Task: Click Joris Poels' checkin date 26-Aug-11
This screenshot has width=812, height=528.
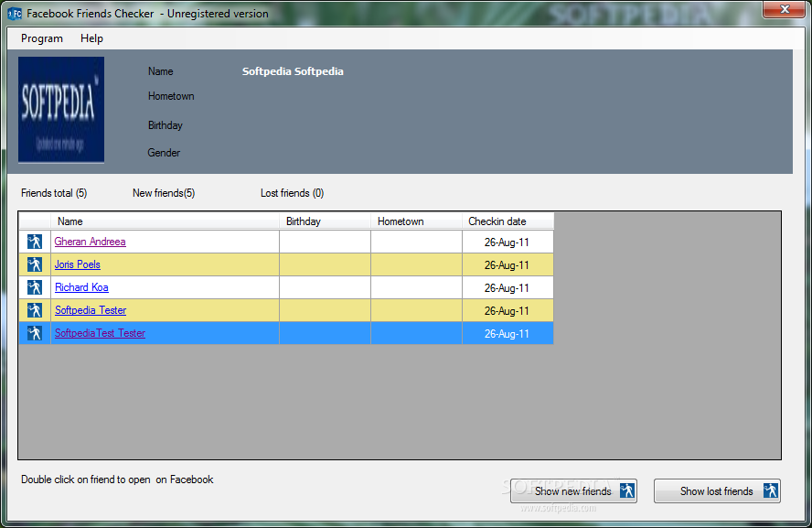Action: [x=507, y=264]
